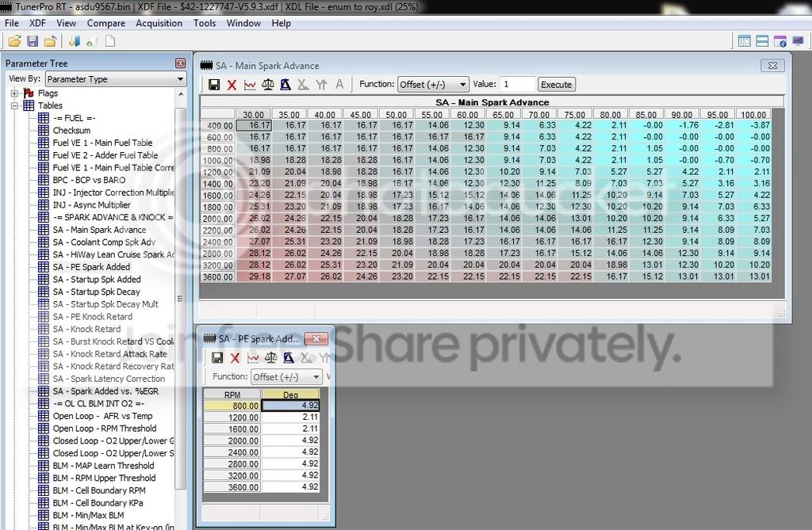Select the Checksum tree item
The width and height of the screenshot is (812, 530).
click(x=71, y=131)
